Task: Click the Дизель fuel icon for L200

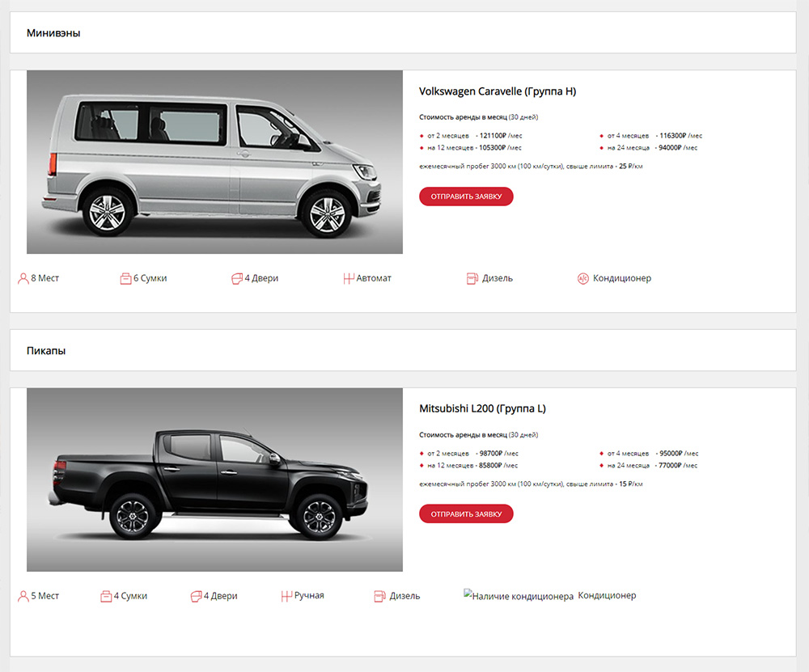Action: [x=379, y=596]
